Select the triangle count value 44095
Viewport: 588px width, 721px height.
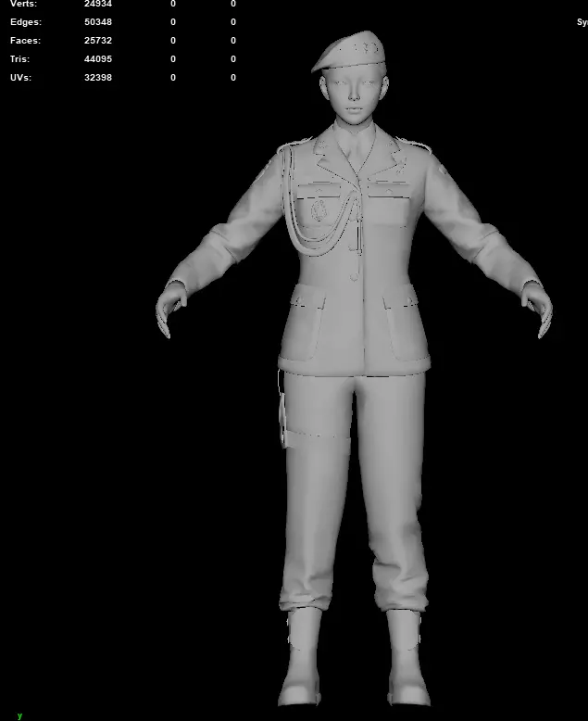click(x=98, y=59)
